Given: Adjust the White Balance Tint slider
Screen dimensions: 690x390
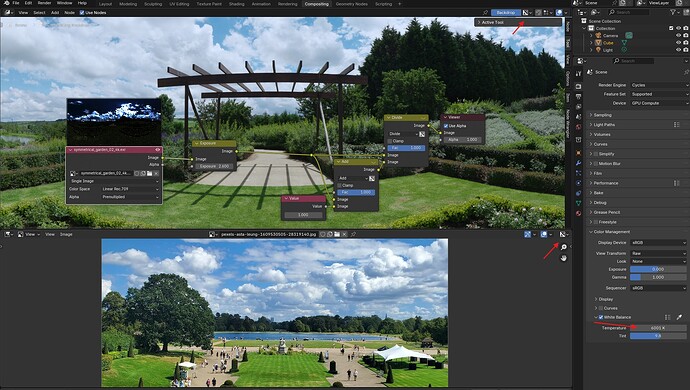Looking at the screenshot, I should tap(658, 336).
